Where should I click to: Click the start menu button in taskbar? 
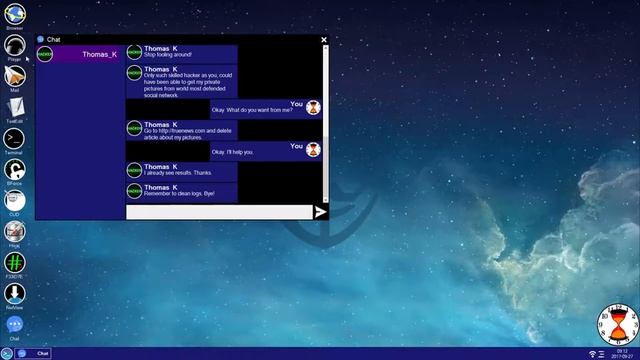click(x=7, y=353)
